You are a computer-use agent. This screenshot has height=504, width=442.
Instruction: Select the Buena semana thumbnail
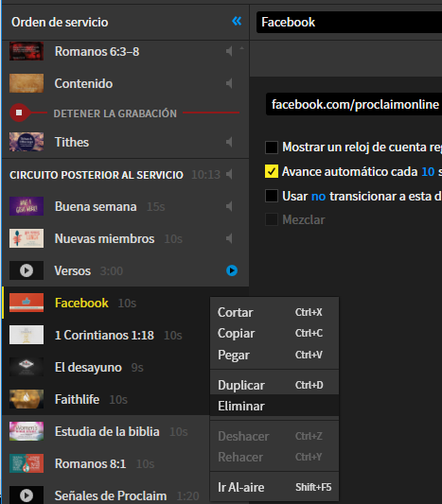pos(27,206)
